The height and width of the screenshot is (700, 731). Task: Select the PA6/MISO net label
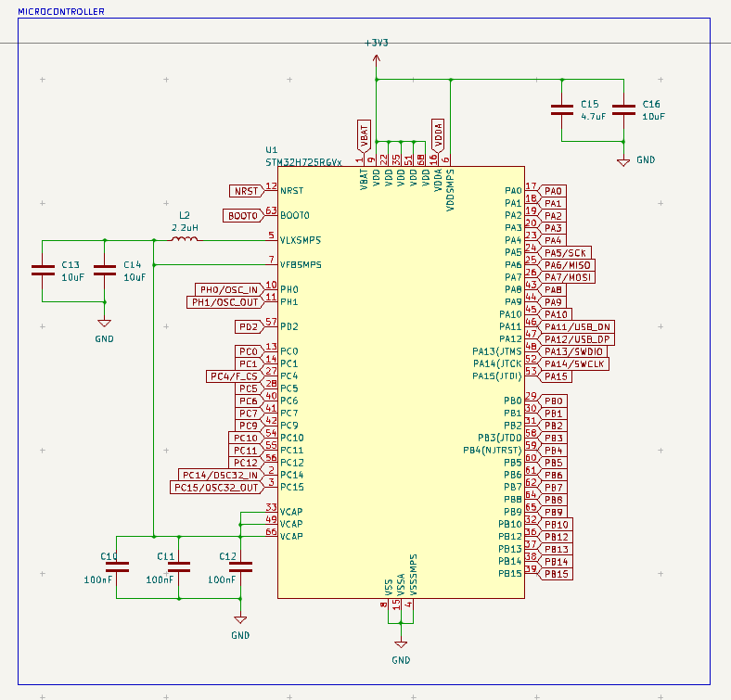[567, 265]
